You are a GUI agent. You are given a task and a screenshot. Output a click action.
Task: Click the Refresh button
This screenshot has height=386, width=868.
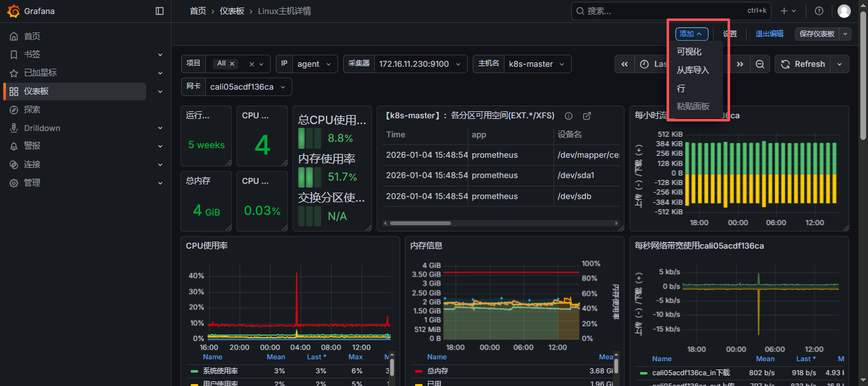tap(803, 64)
